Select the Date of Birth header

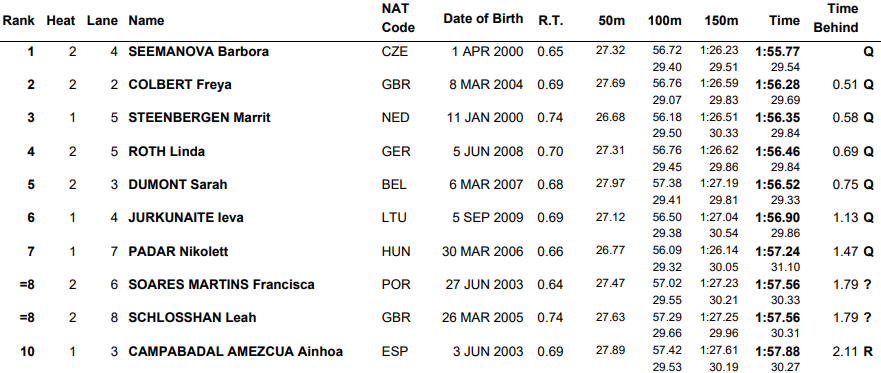click(x=483, y=19)
